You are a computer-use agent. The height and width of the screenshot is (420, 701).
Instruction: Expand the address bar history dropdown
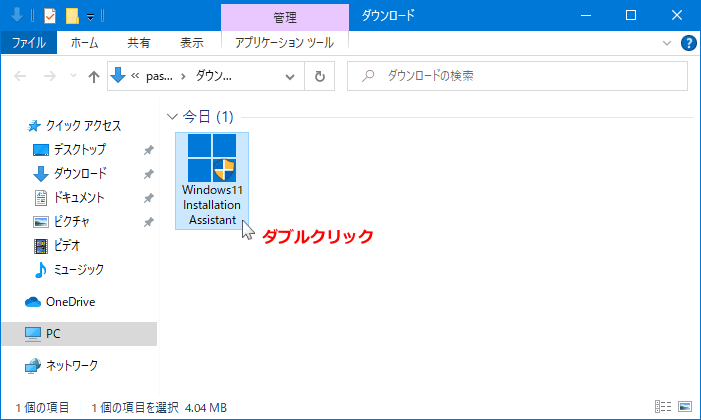290,76
